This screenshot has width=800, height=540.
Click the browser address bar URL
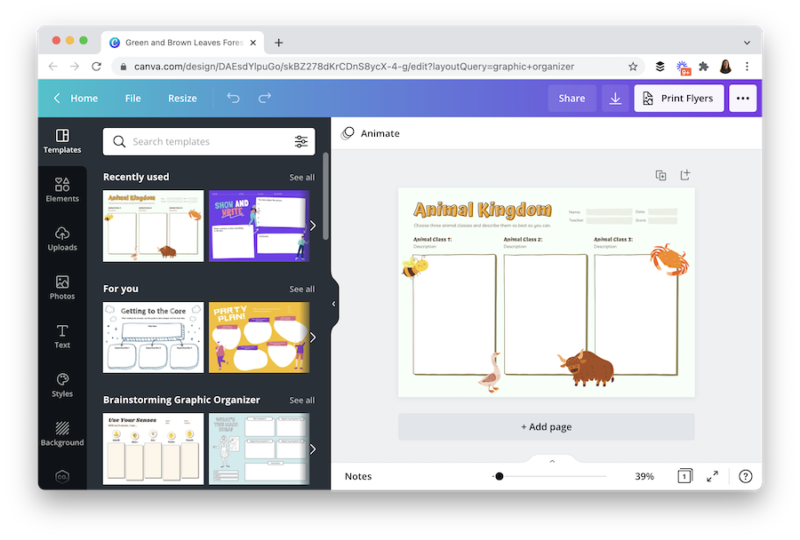point(354,66)
